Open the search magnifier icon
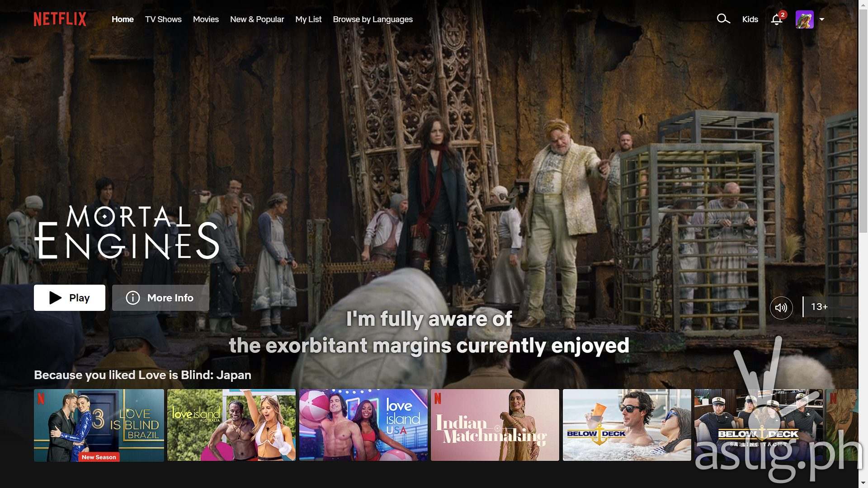Image resolution: width=868 pixels, height=488 pixels. (723, 19)
